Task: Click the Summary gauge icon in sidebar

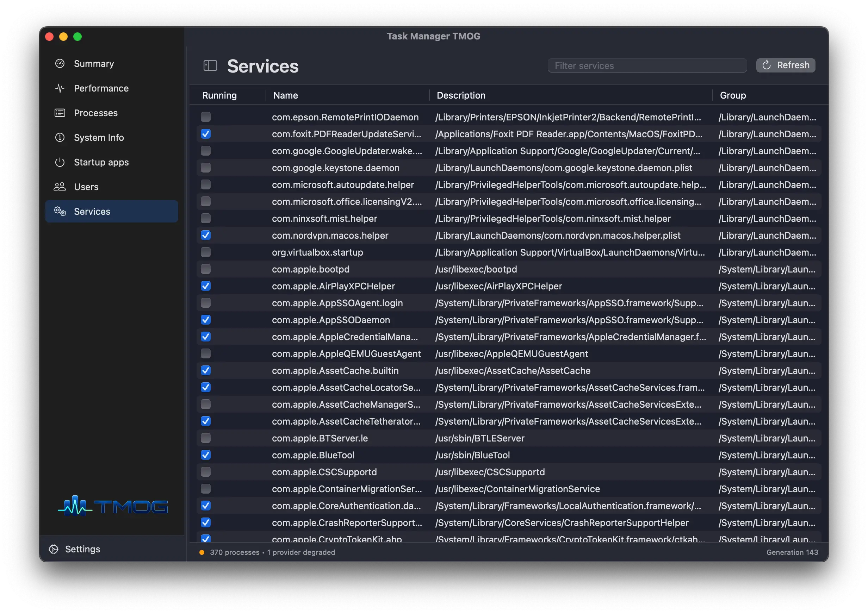Action: 60,63
